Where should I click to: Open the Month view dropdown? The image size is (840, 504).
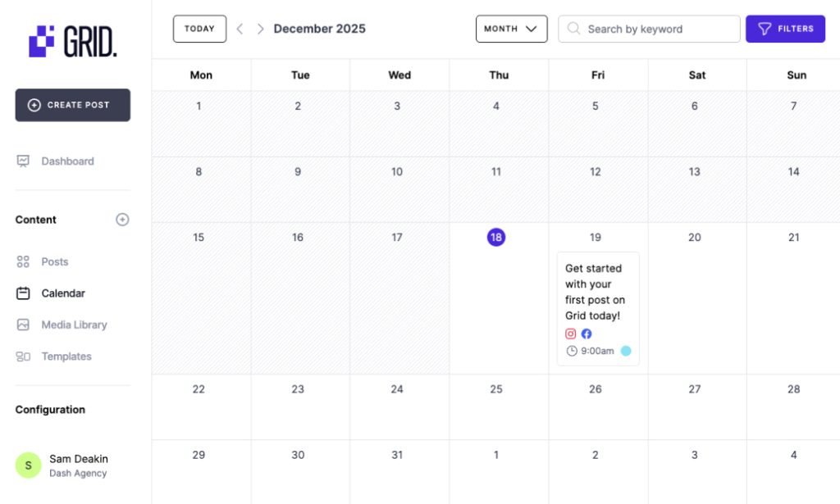[x=511, y=29]
